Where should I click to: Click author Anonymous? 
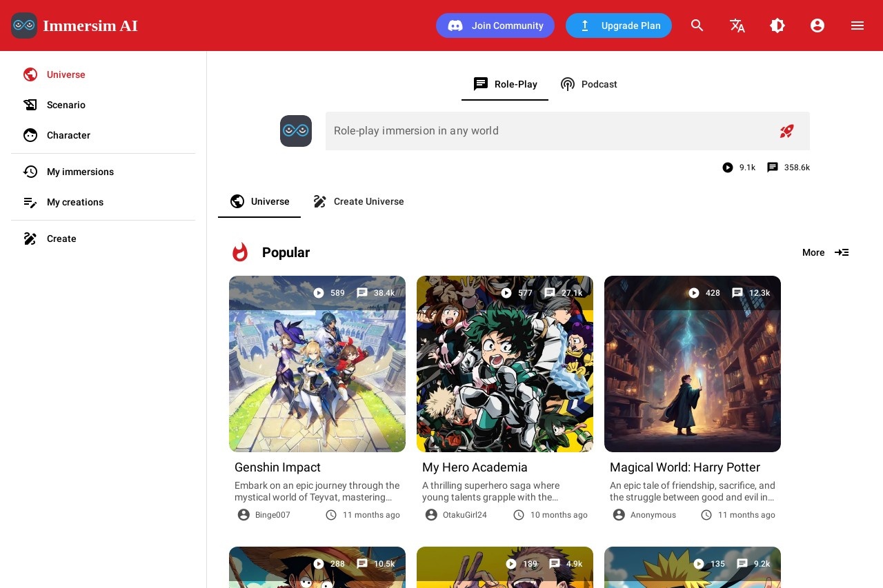click(x=653, y=515)
